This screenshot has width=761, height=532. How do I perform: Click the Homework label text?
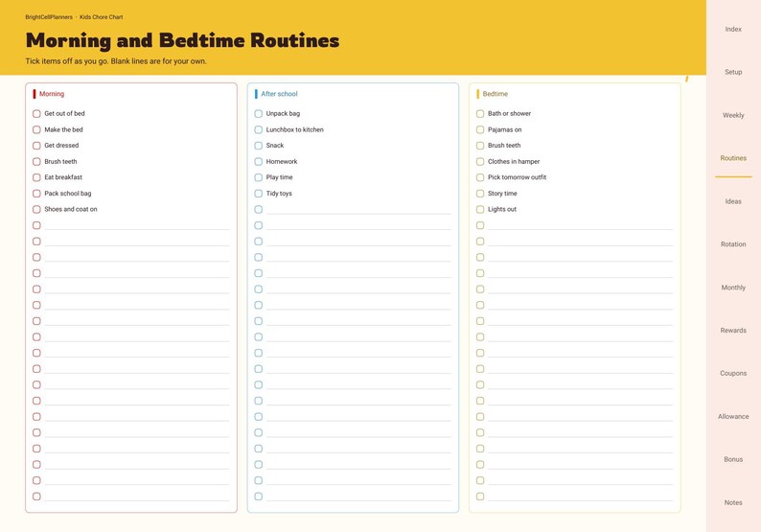(282, 162)
